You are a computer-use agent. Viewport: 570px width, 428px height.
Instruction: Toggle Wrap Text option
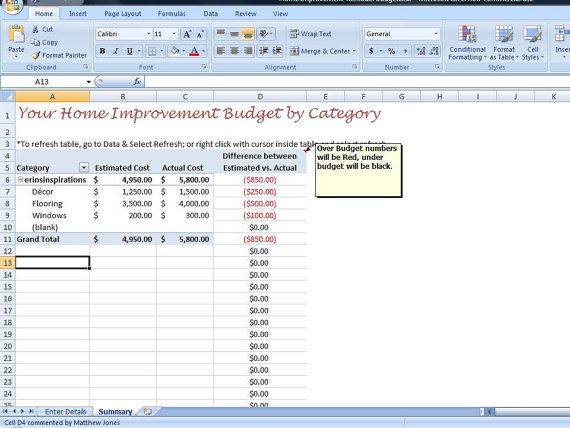(x=311, y=34)
